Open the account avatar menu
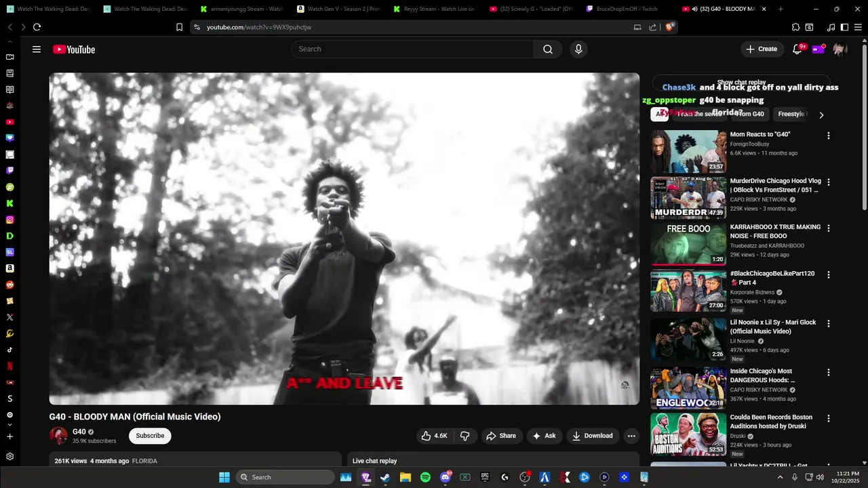This screenshot has height=488, width=868. coord(840,49)
